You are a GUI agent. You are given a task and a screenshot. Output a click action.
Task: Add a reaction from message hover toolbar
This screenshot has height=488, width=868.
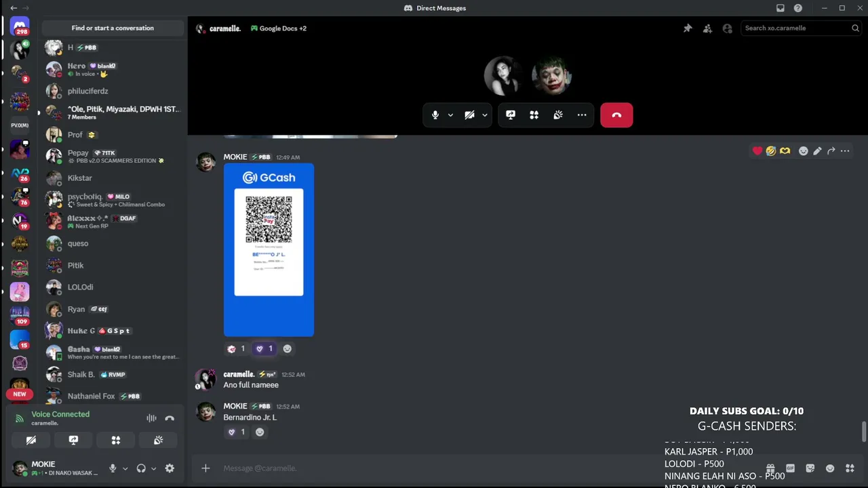tap(804, 151)
